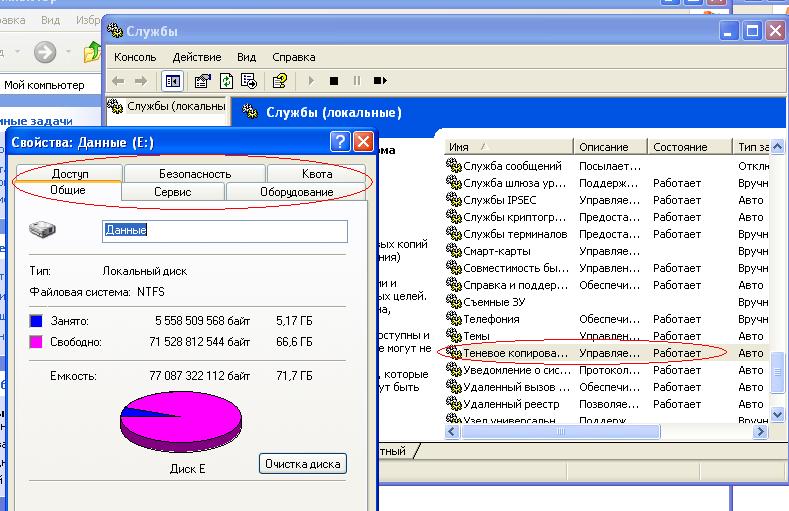
Task: Select the Съемные ЗУ service icon
Action: click(x=453, y=301)
